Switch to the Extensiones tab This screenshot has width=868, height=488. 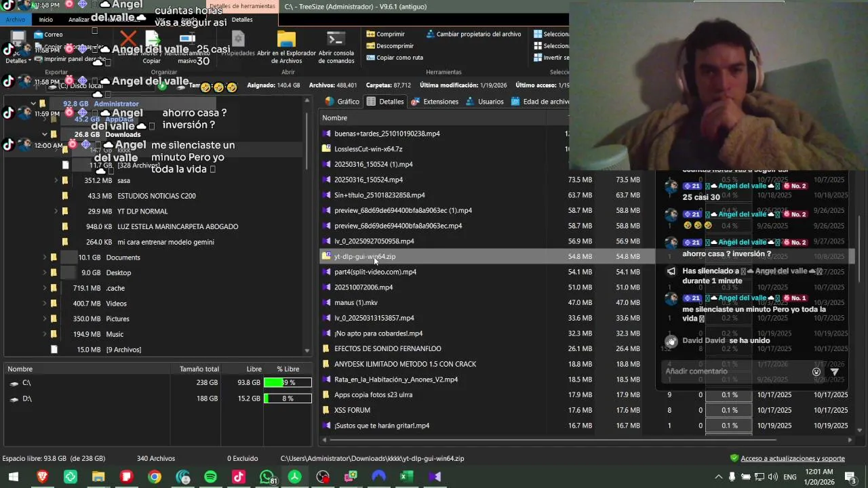434,102
